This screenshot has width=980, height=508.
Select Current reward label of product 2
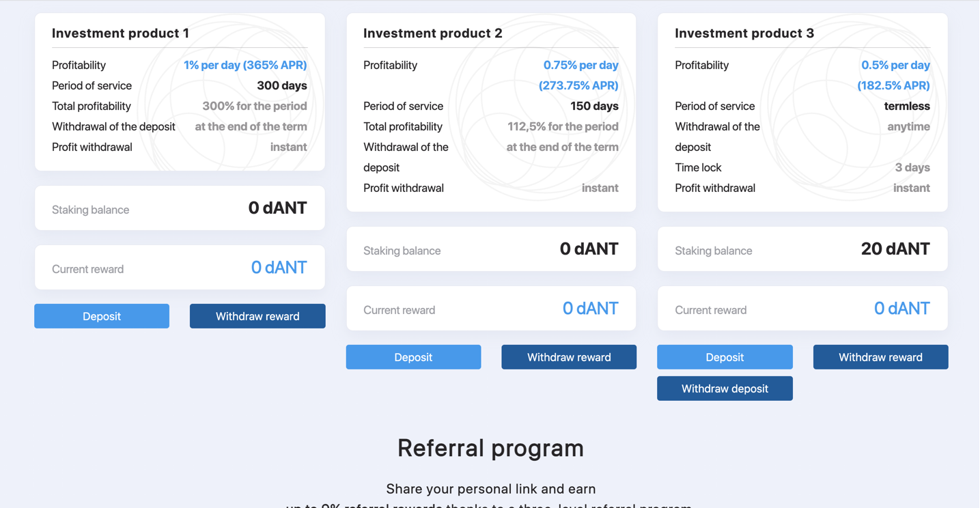pos(399,310)
